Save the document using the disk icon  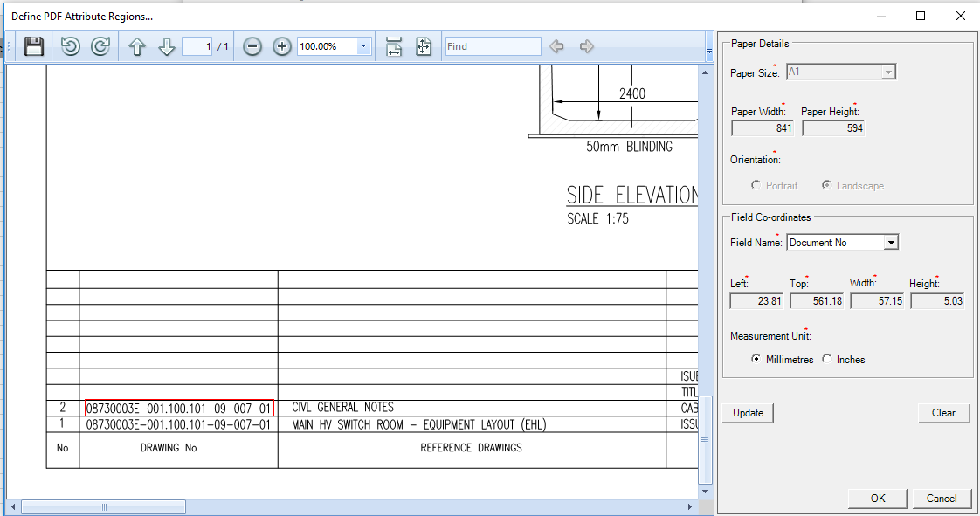[x=33, y=45]
